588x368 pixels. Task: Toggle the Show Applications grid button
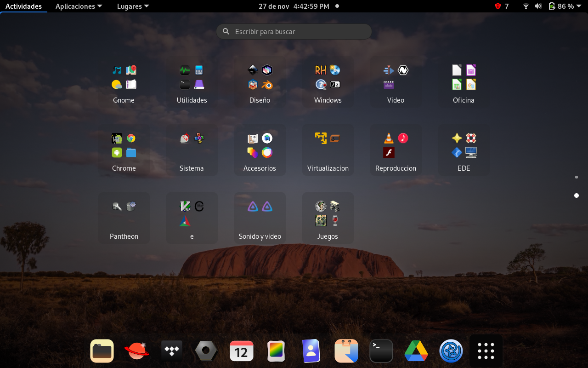pos(486,351)
